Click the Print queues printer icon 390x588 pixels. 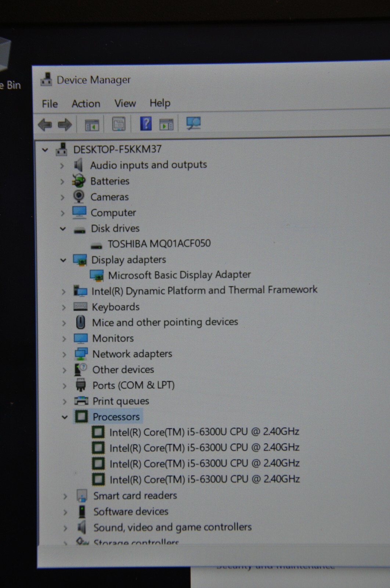pyautogui.click(x=81, y=401)
